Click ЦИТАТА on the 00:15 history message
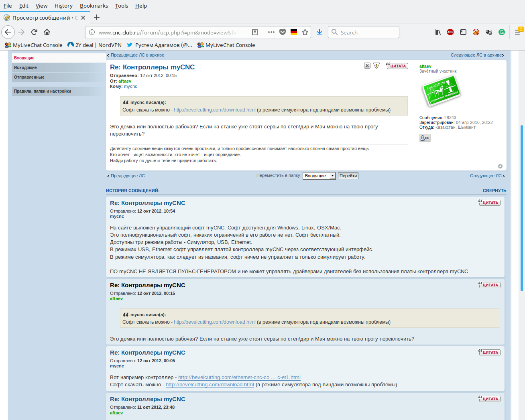525x420 pixels. pyautogui.click(x=489, y=285)
